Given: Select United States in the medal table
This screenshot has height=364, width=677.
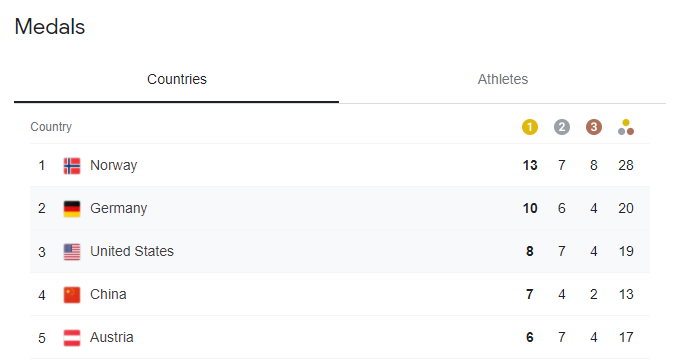Looking at the screenshot, I should pos(340,251).
